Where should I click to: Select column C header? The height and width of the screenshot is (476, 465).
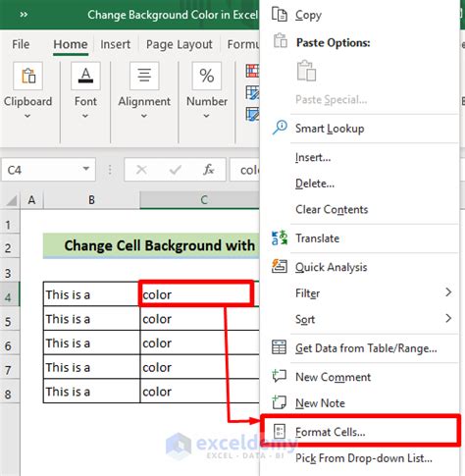click(x=200, y=200)
